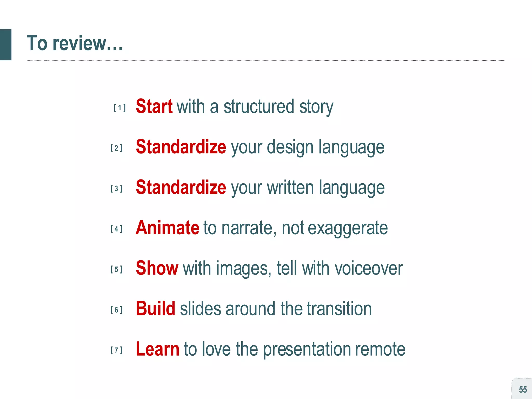Click the red word 'Animate'
The image size is (532, 399).
167,228
